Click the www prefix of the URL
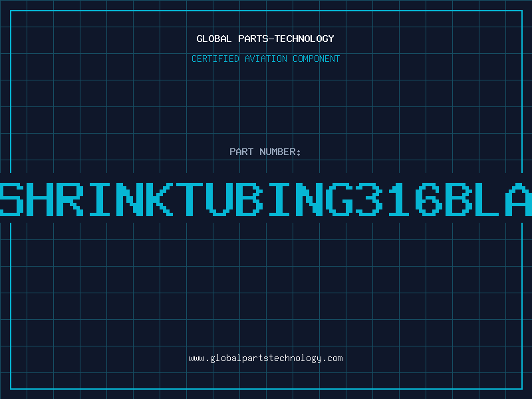This screenshot has height=399, width=532. tap(196, 358)
